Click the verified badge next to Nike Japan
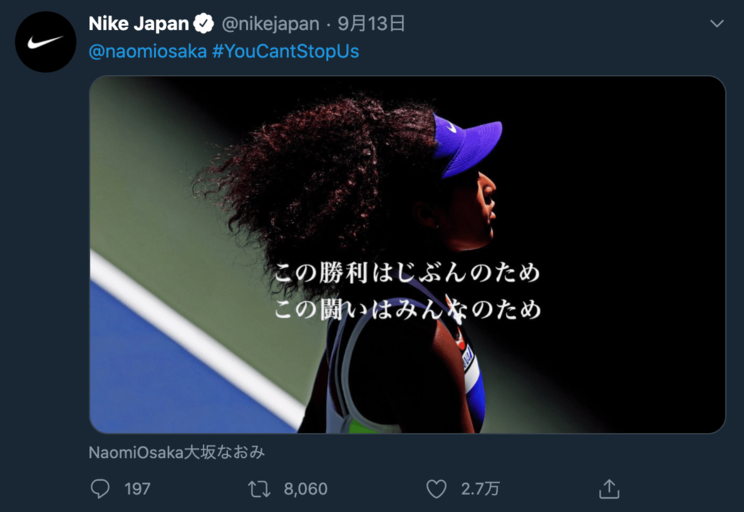This screenshot has height=512, width=744. coord(204,23)
